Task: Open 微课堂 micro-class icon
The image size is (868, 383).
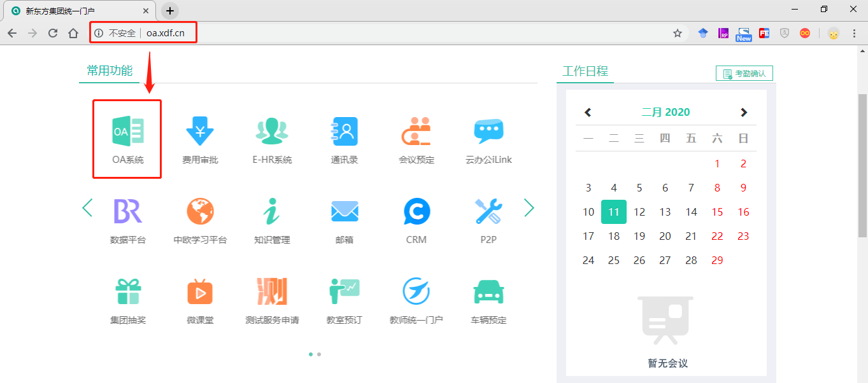Action: click(x=200, y=292)
